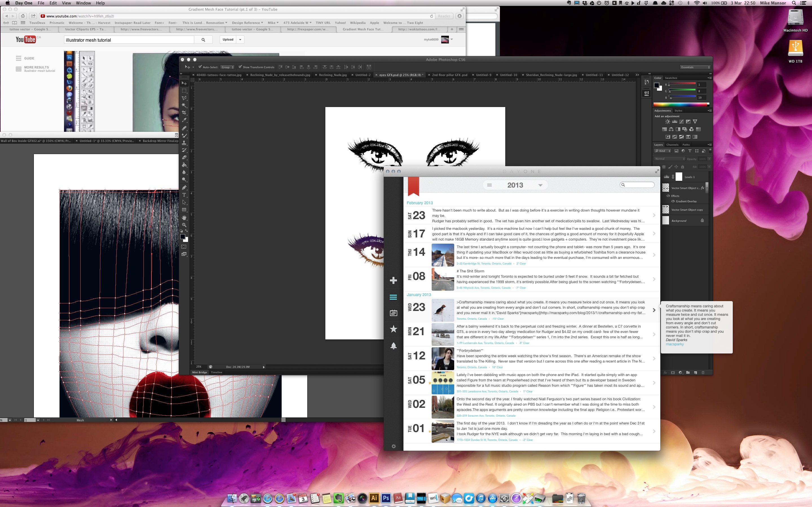Open Day One reminders bell
This screenshot has width=812, height=507.
[393, 346]
